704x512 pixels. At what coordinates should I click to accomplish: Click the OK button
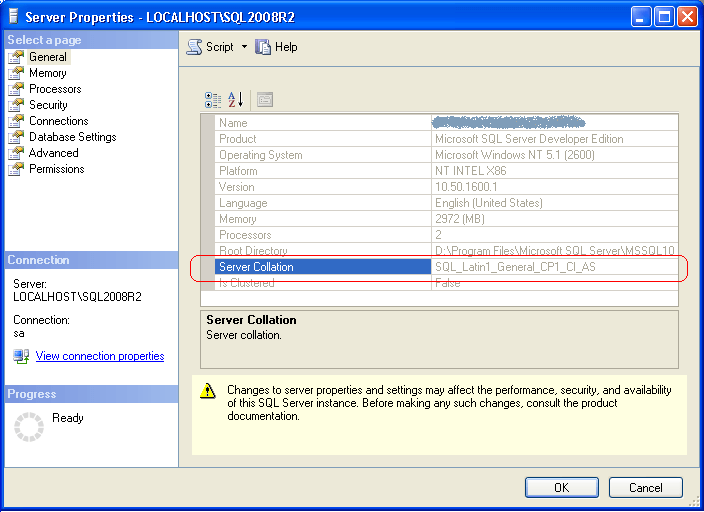pos(562,488)
